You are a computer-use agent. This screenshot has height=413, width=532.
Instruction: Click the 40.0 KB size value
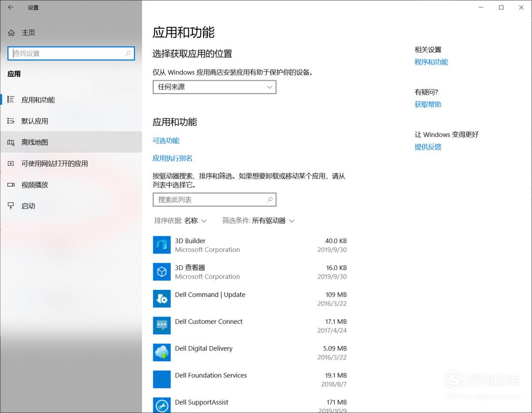coord(336,241)
